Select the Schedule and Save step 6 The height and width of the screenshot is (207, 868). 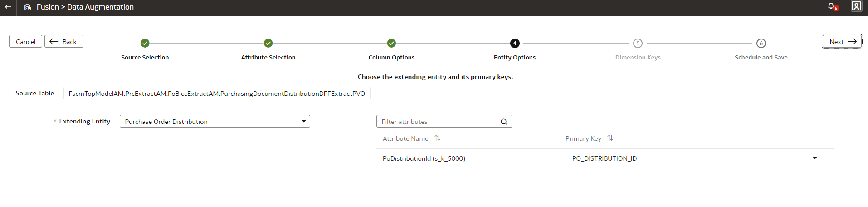(x=761, y=43)
